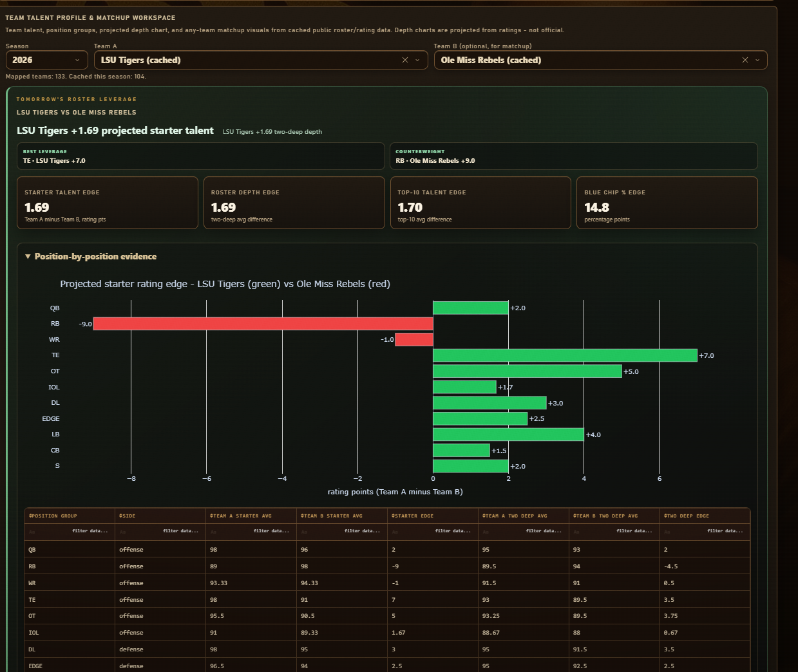This screenshot has width=798, height=672.
Task: Select the green IOL +1.7 bar
Action: point(464,387)
